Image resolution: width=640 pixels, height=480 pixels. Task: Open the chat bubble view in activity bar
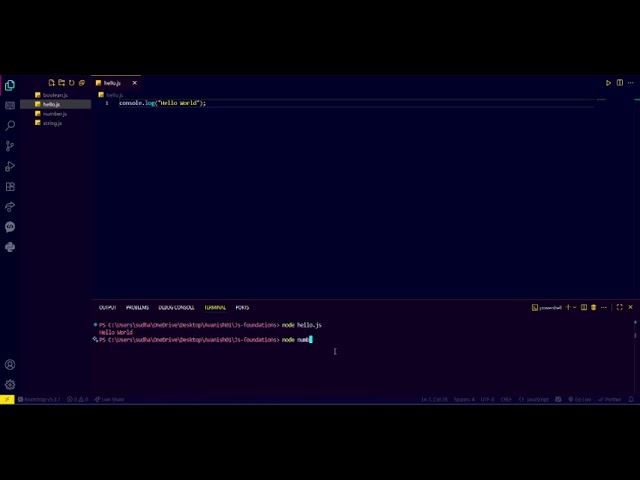10,227
